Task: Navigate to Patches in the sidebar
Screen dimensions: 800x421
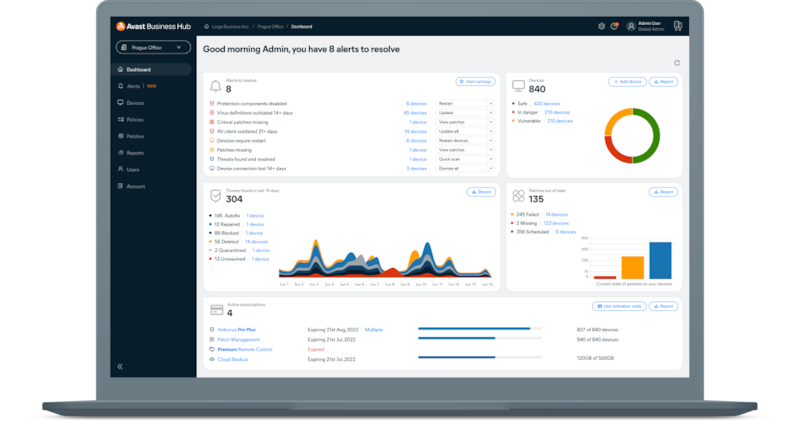Action: 135,136
